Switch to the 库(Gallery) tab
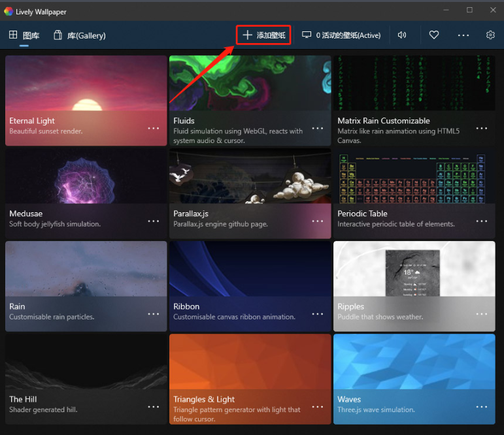The width and height of the screenshot is (504, 435). [x=79, y=35]
